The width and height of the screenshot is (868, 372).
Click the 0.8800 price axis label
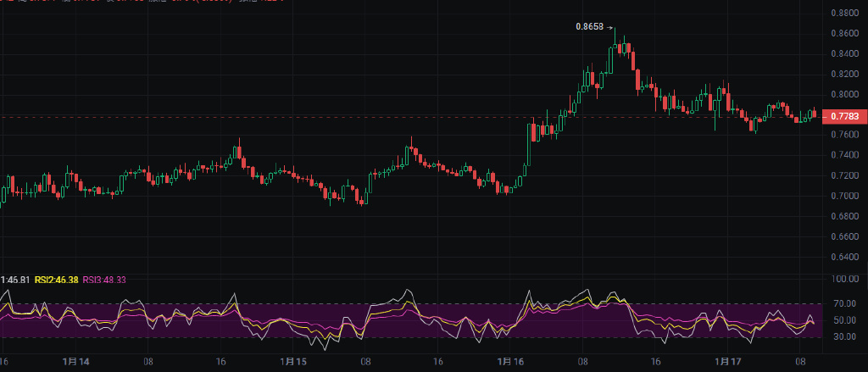[843, 14]
